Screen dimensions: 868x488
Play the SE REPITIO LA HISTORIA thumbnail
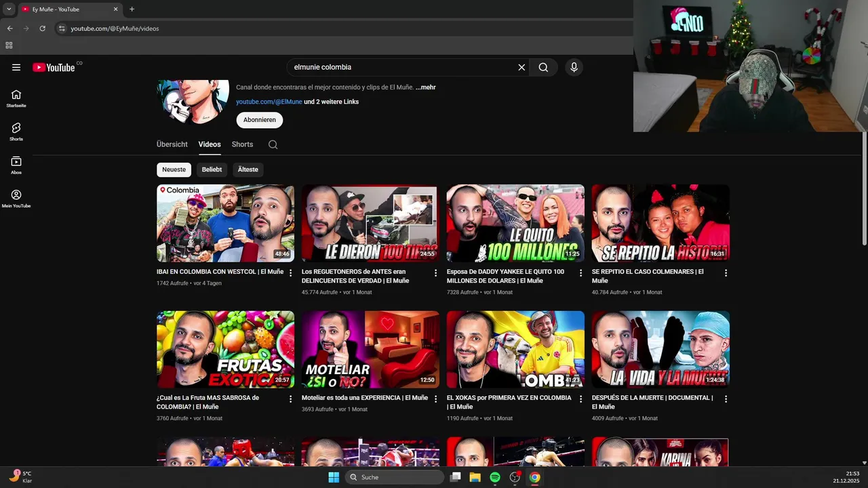click(x=660, y=223)
